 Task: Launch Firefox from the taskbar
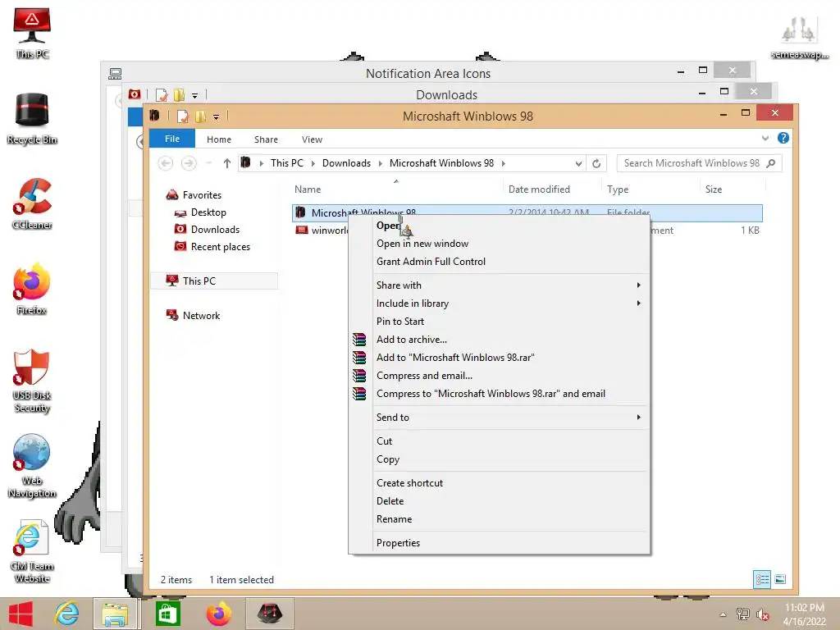pyautogui.click(x=218, y=614)
